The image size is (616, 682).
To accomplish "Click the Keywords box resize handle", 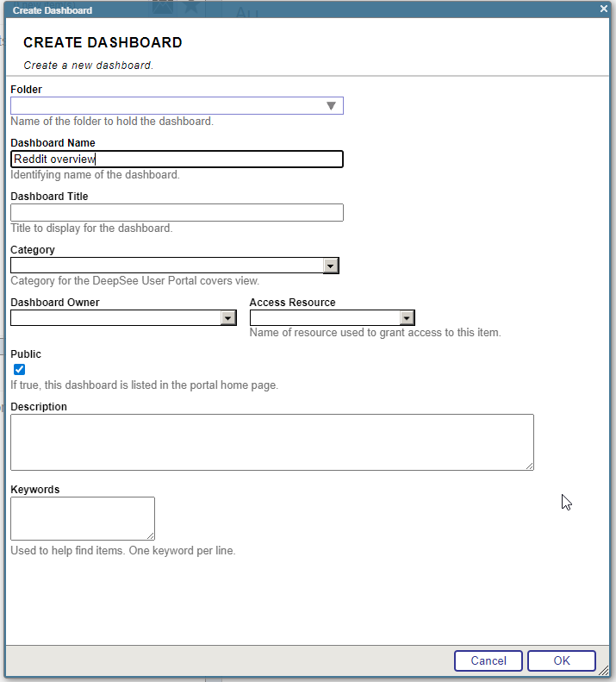I will pos(150,535).
